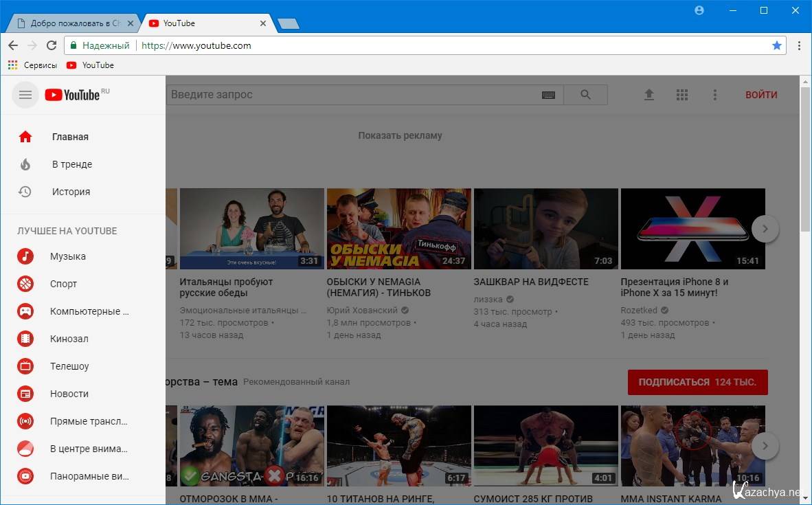Viewport: 812px width, 505px height.
Task: Open История in the sidebar
Action: [71, 192]
